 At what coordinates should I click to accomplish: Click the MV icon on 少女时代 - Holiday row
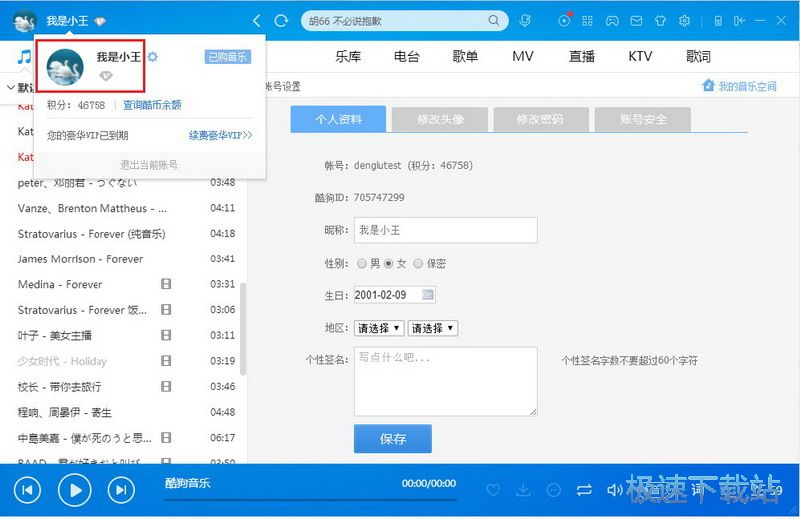point(166,361)
